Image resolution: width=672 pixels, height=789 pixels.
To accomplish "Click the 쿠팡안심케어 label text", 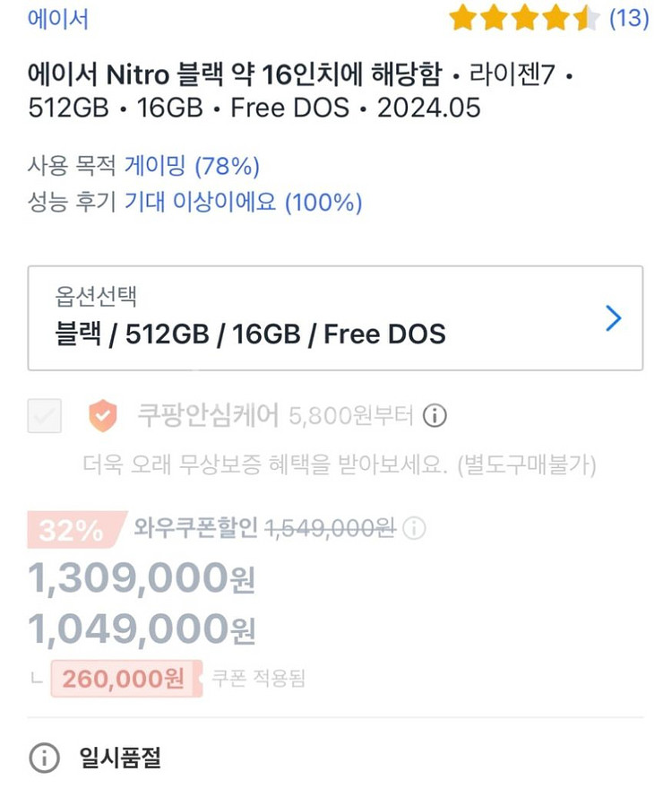I will pyautogui.click(x=207, y=416).
